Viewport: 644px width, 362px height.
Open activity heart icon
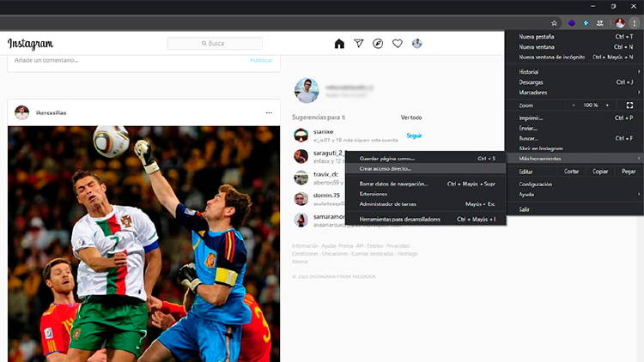click(x=398, y=44)
